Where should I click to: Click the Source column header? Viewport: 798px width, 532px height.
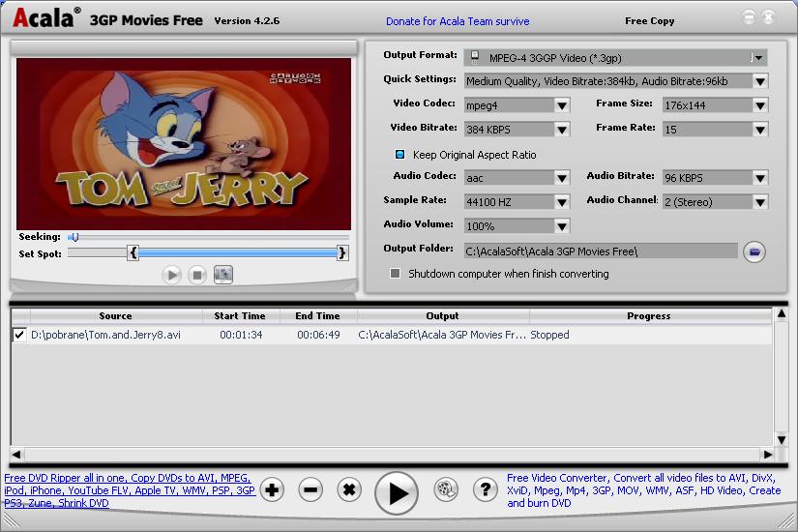pos(115,316)
